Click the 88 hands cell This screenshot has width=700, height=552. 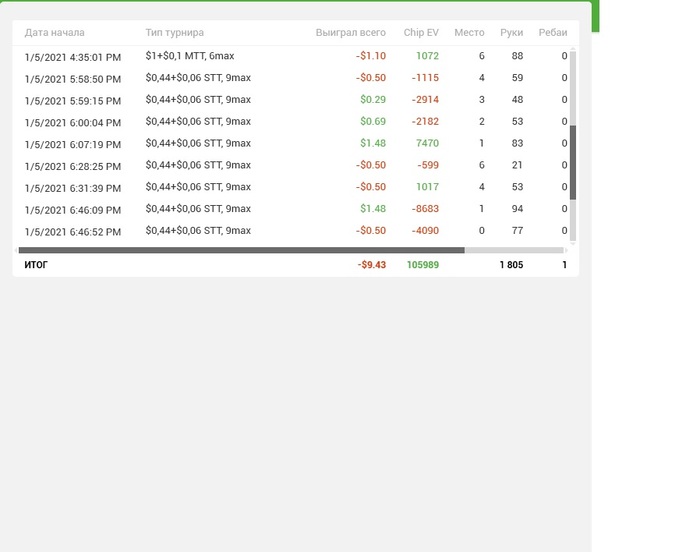point(517,56)
